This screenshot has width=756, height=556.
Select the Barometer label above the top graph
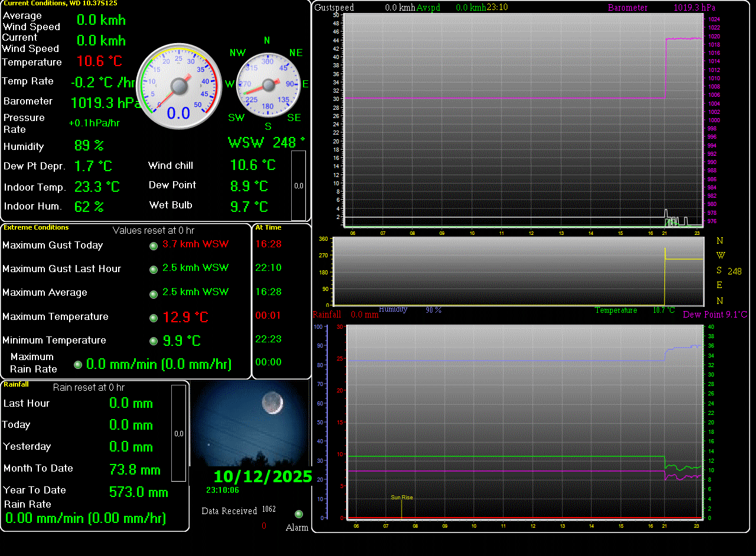[627, 8]
